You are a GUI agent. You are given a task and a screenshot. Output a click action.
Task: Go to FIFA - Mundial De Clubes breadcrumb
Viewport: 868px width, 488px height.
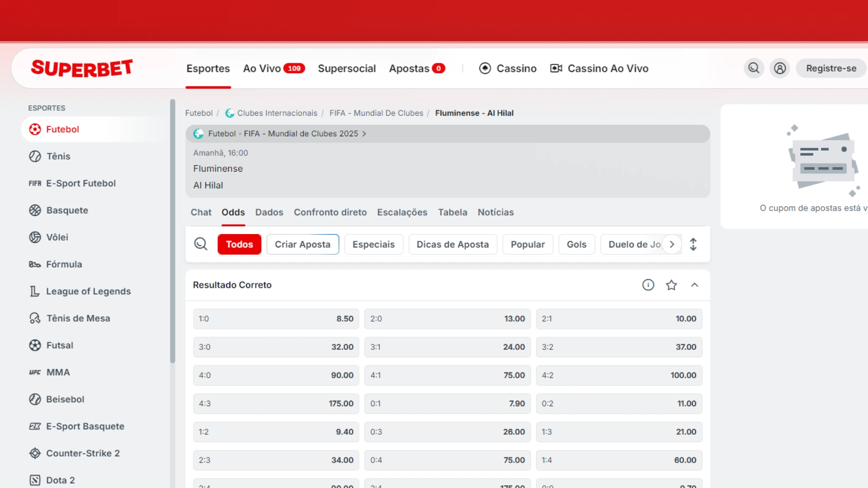pyautogui.click(x=376, y=113)
